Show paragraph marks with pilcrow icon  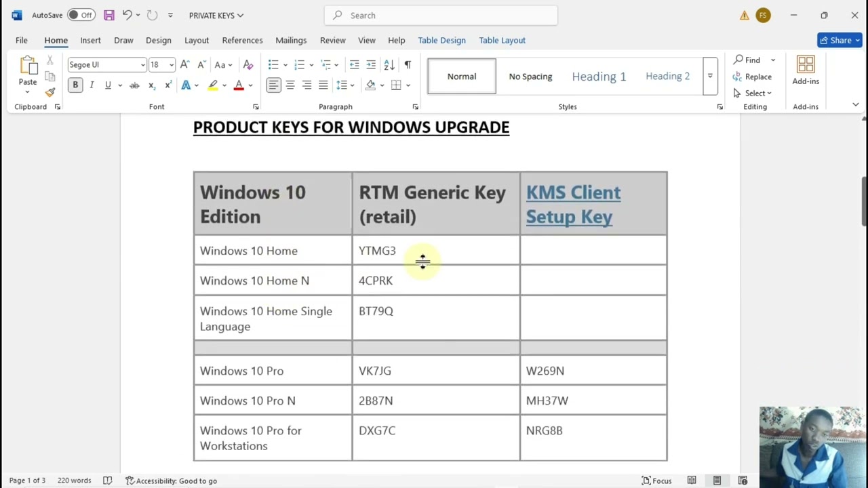[408, 64]
